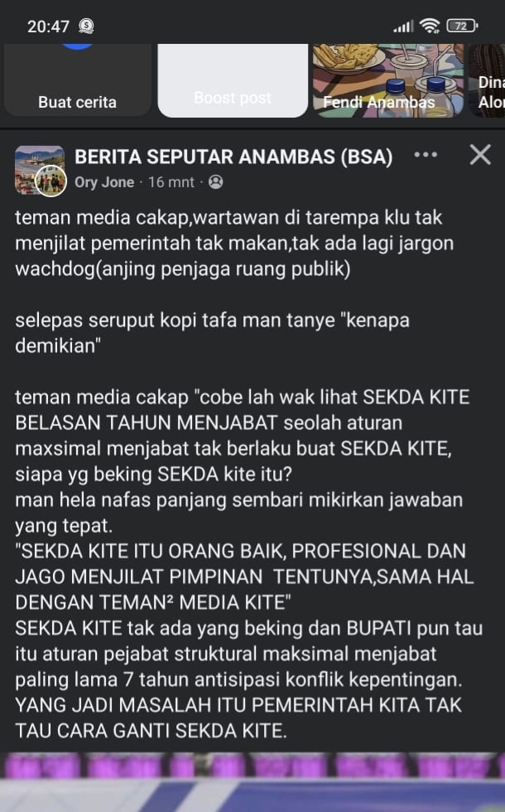Open the partially visible Dina story
Image resolution: width=505 pixels, height=812 pixels.
487,81
